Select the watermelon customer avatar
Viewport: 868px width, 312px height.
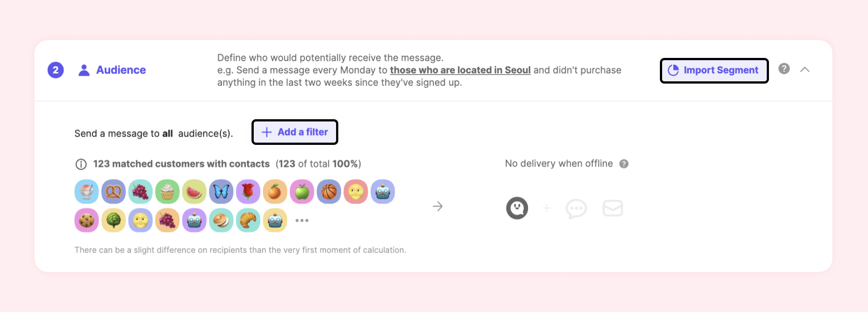[x=194, y=192]
